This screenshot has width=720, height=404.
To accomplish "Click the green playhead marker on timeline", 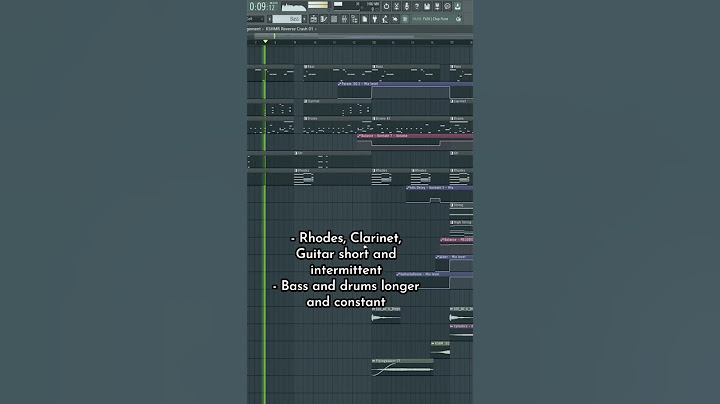I will [x=265, y=42].
